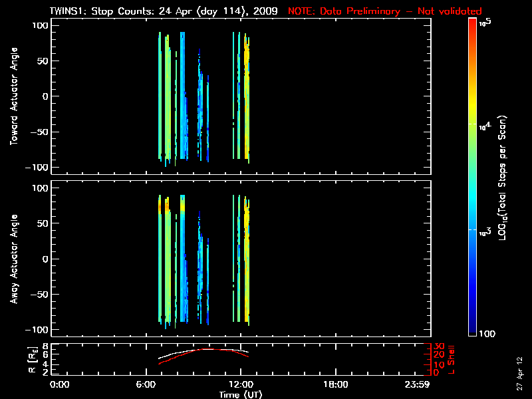Click the 'Toward Actuator Angle' axis label
Viewport: 532px width, 399px height.
[x=13, y=96]
